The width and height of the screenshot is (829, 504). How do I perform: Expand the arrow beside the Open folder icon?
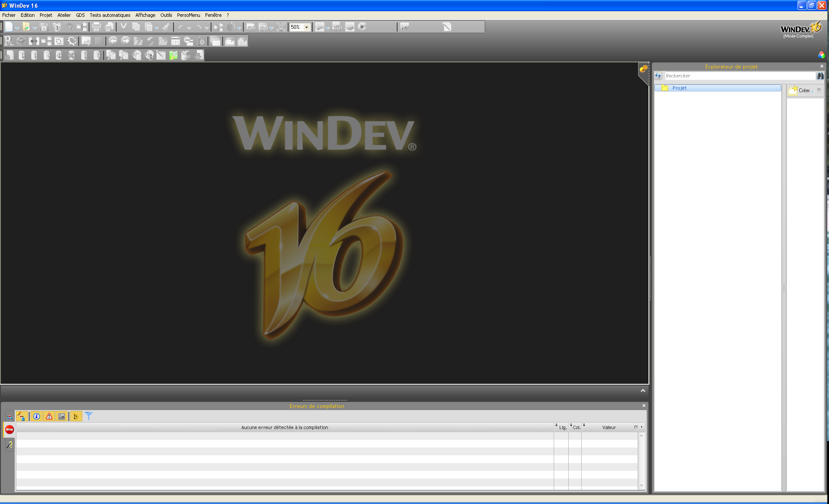point(34,28)
